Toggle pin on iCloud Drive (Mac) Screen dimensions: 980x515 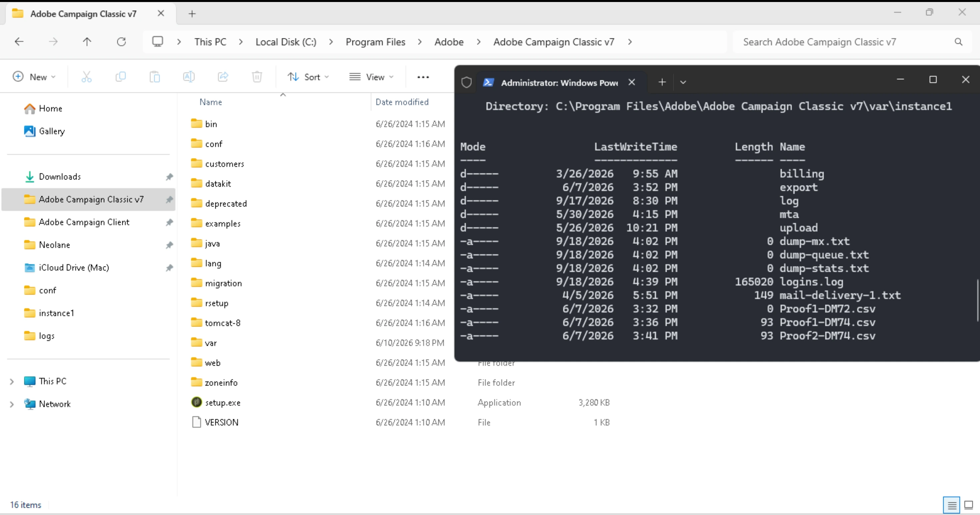point(169,268)
